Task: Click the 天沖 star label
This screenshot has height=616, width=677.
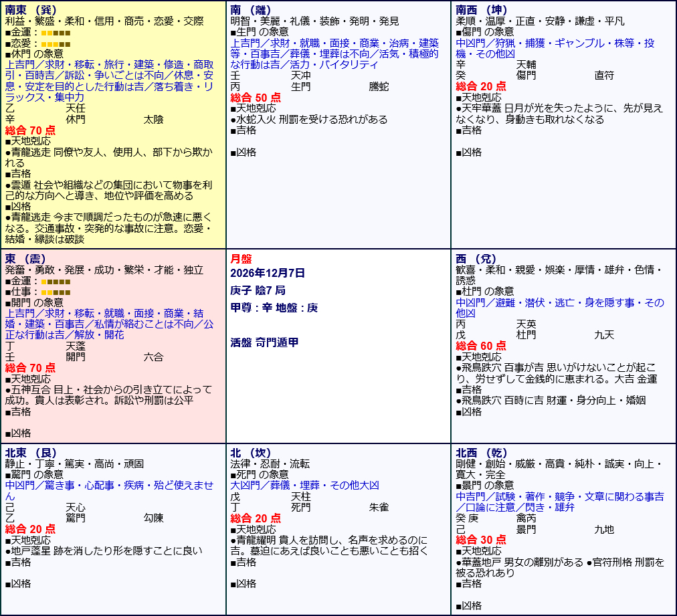Action: click(301, 75)
